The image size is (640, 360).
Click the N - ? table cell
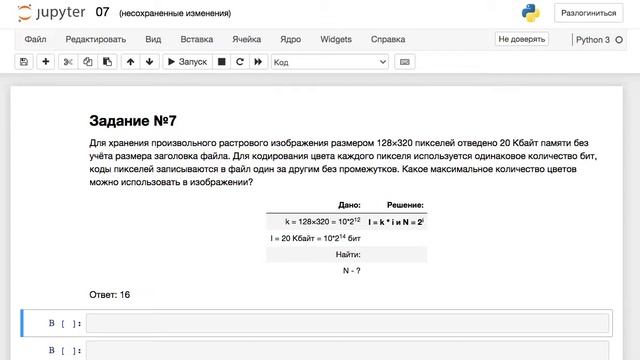pos(351,271)
